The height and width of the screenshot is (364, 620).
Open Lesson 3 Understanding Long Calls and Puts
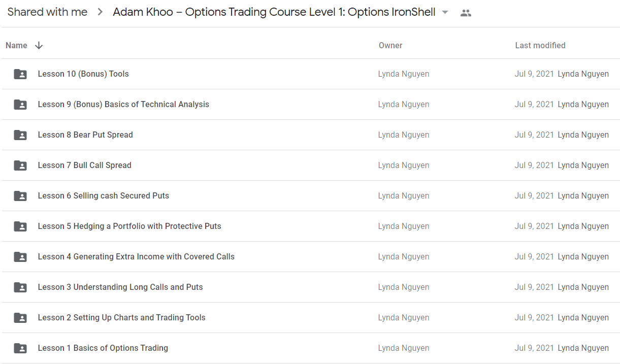tap(120, 287)
